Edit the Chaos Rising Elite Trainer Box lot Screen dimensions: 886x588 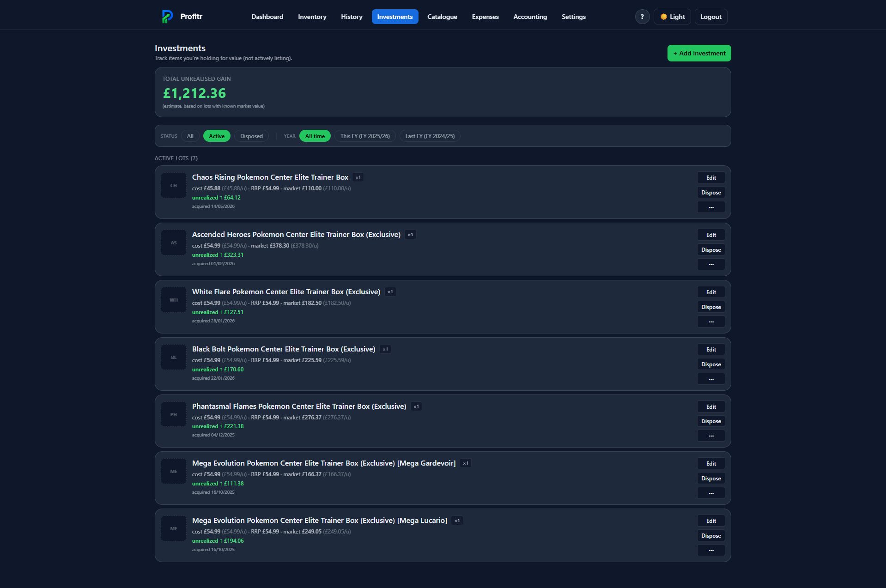pyautogui.click(x=711, y=177)
